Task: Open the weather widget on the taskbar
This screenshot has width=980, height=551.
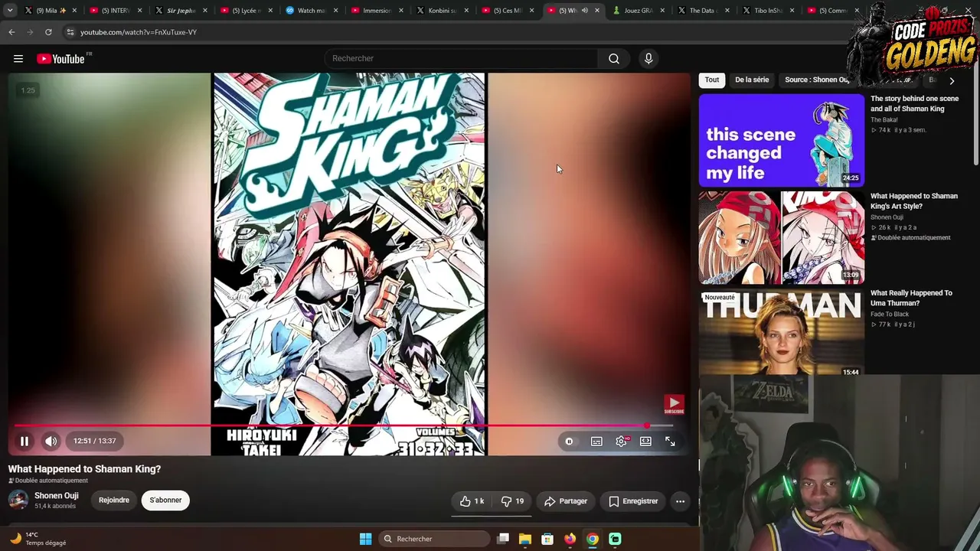Action: point(38,539)
